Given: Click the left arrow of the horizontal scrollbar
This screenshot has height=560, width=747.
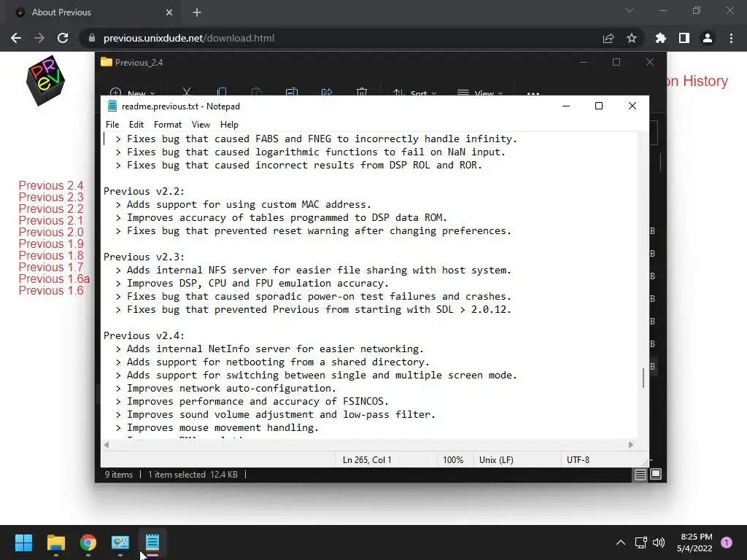Looking at the screenshot, I should pyautogui.click(x=107, y=444).
